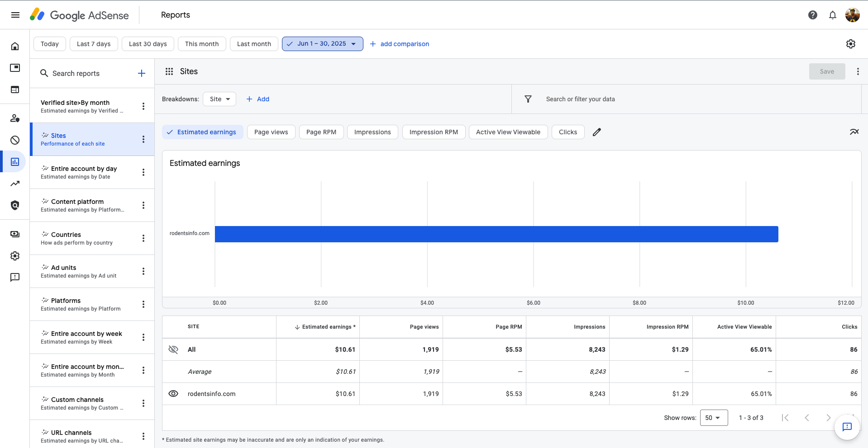Screen dimensions: 868x448
Task: Open Account settings gear in sidebar
Action: (15, 256)
